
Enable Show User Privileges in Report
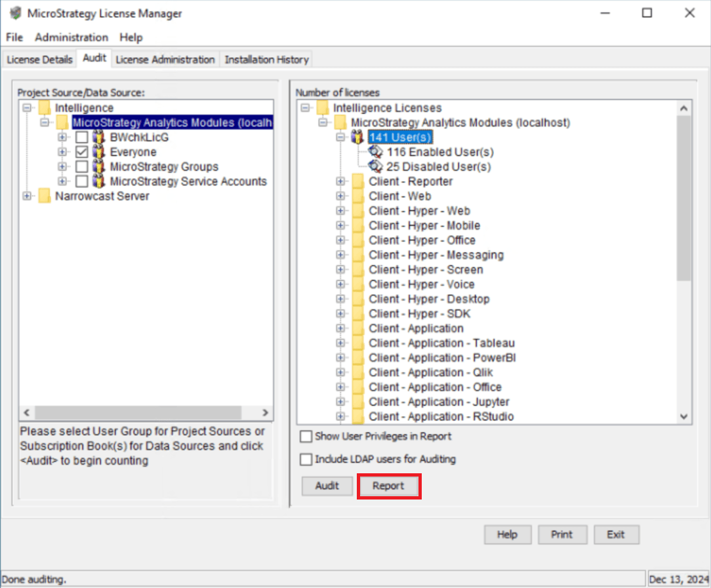point(306,437)
